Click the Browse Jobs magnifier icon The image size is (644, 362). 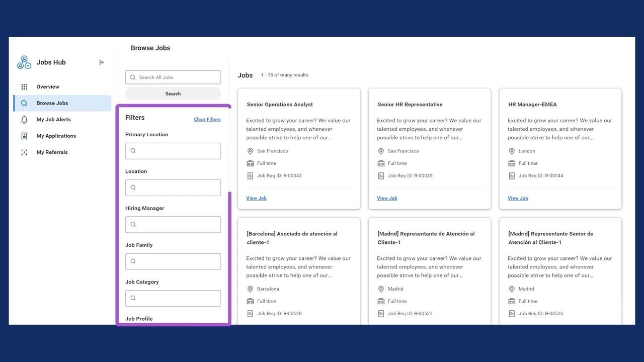(24, 103)
